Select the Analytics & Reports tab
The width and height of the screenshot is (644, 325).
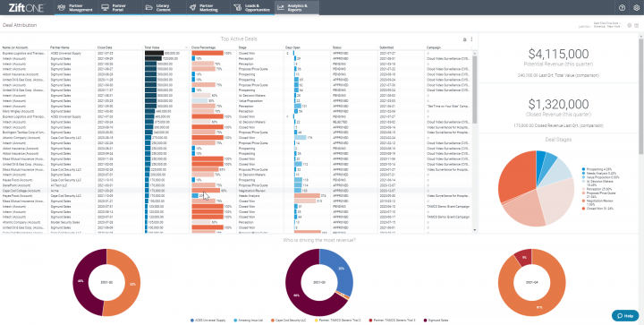point(297,7)
